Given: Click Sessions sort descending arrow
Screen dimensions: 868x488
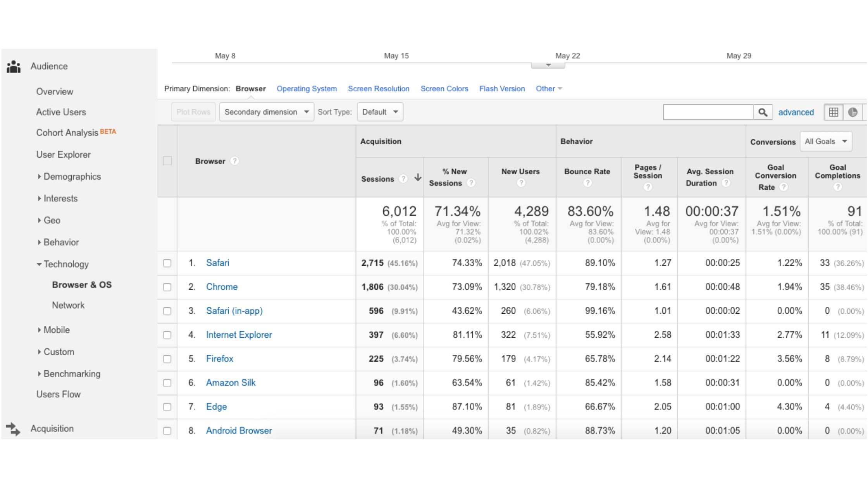Looking at the screenshot, I should point(418,178).
